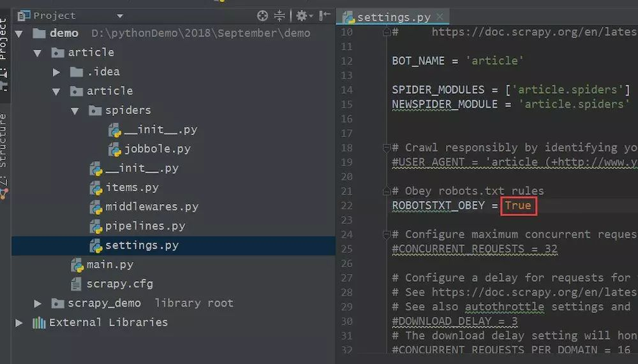638x364 pixels.
Task: Select External Libraries row
Action: pos(174,323)
